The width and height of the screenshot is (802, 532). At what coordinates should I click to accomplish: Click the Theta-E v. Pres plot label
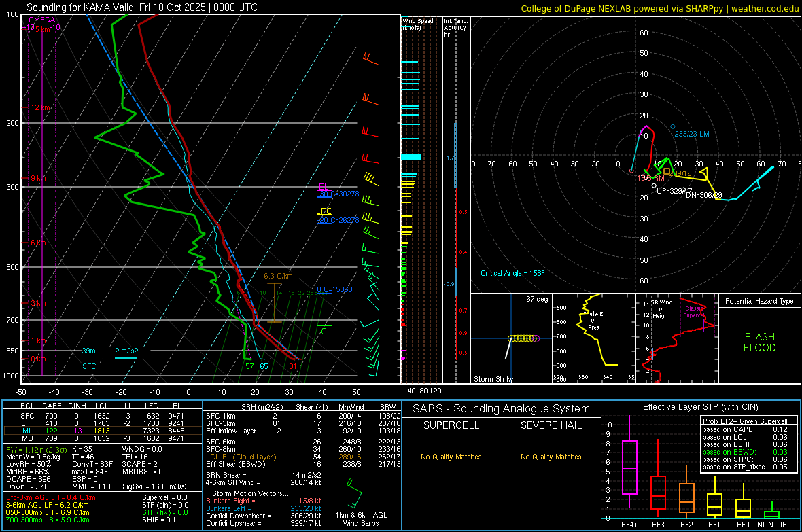coord(593,320)
